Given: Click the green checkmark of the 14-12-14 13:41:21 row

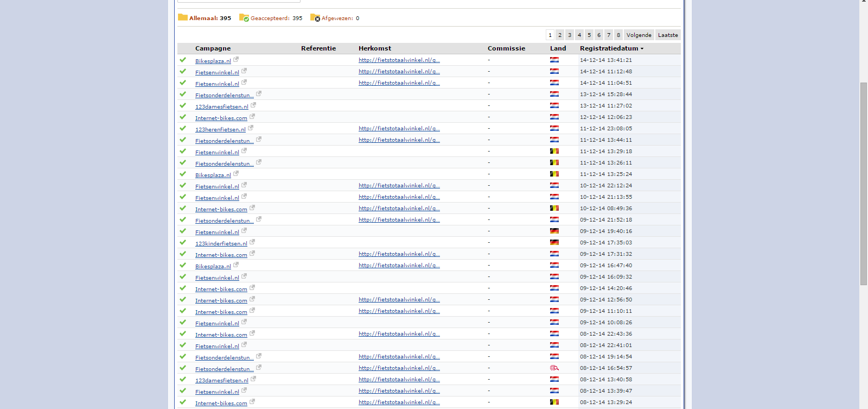Looking at the screenshot, I should (x=183, y=60).
